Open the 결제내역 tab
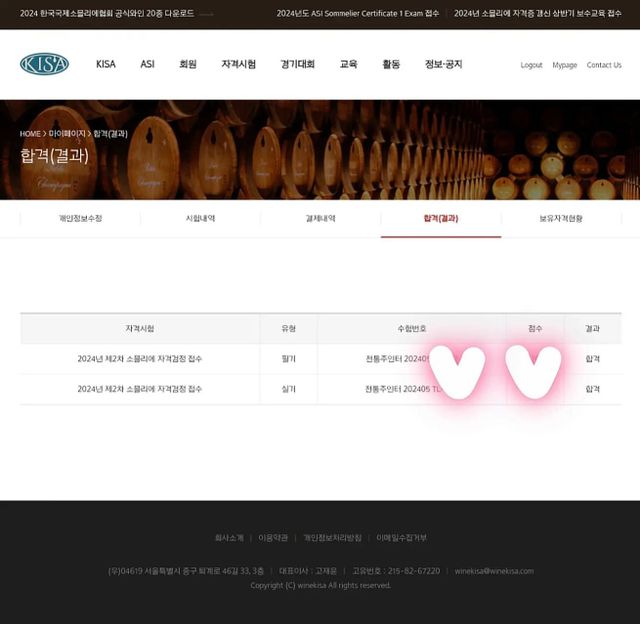The height and width of the screenshot is (624, 640). pyautogui.click(x=321, y=218)
